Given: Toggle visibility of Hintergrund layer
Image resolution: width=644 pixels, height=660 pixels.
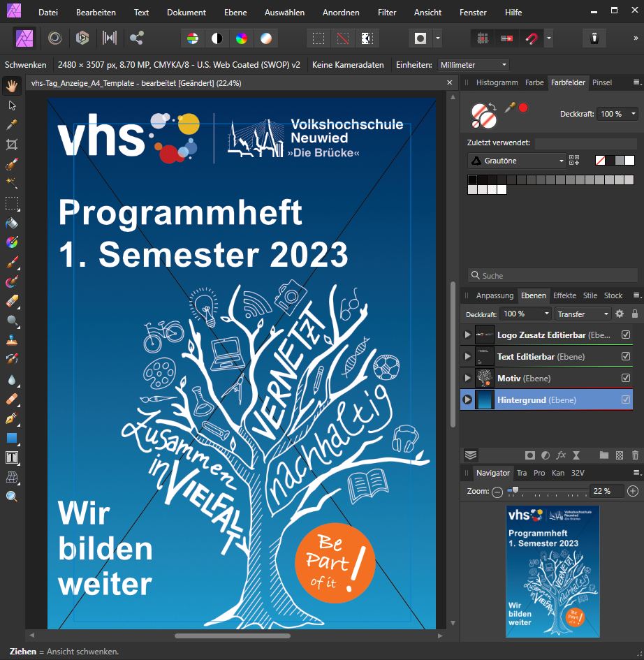Looking at the screenshot, I should click(x=626, y=399).
